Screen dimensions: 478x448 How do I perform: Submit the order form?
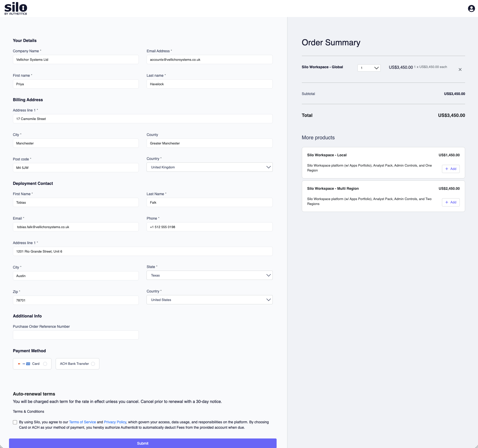(x=143, y=443)
